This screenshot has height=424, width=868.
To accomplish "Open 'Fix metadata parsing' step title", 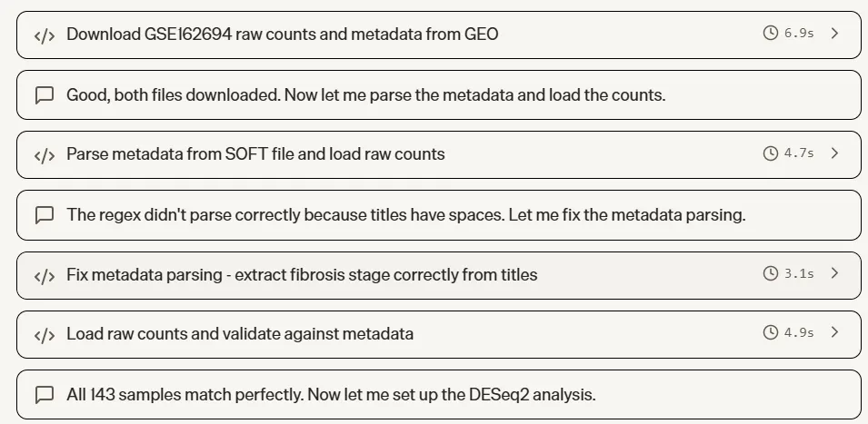I will (x=302, y=274).
